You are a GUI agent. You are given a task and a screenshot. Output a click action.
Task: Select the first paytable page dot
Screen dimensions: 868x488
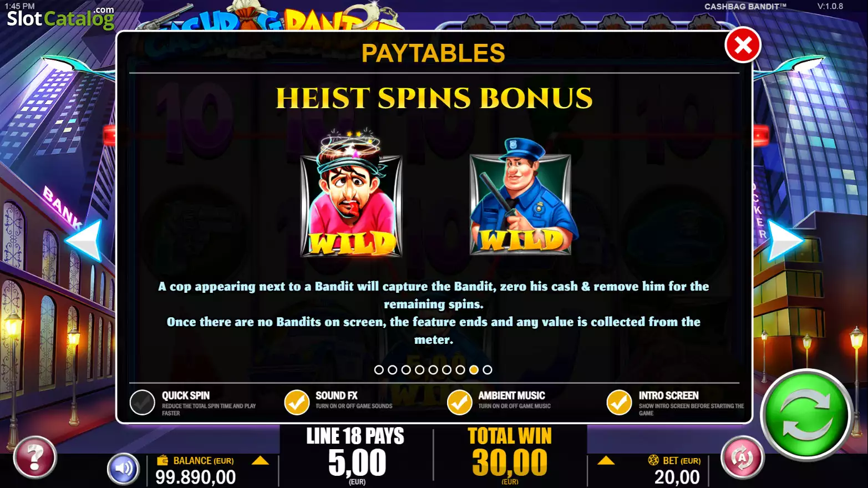379,370
